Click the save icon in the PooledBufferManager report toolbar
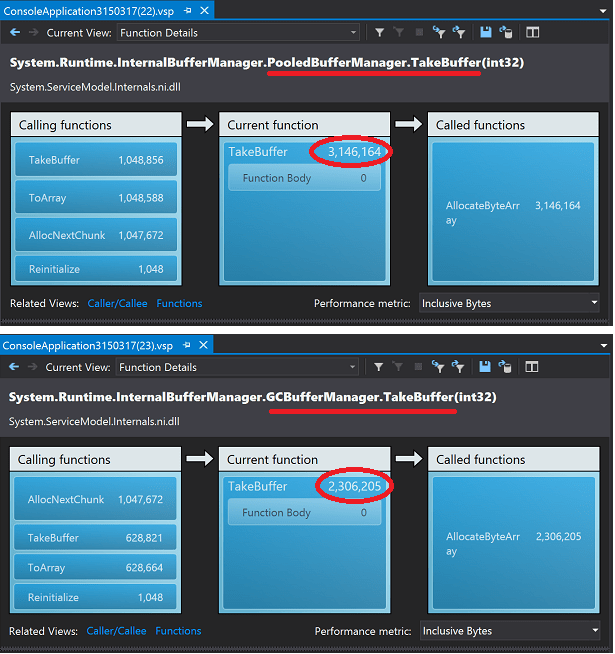The image size is (615, 654). [x=485, y=32]
